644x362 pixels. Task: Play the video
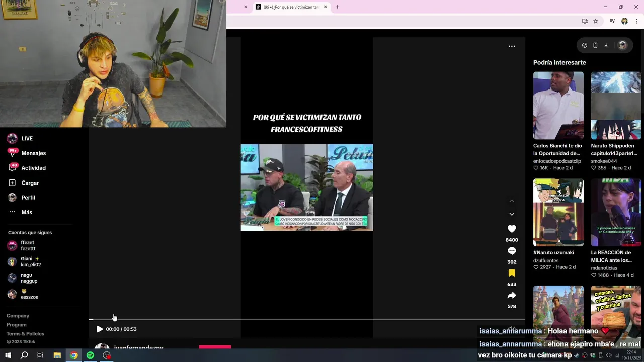coord(99,329)
